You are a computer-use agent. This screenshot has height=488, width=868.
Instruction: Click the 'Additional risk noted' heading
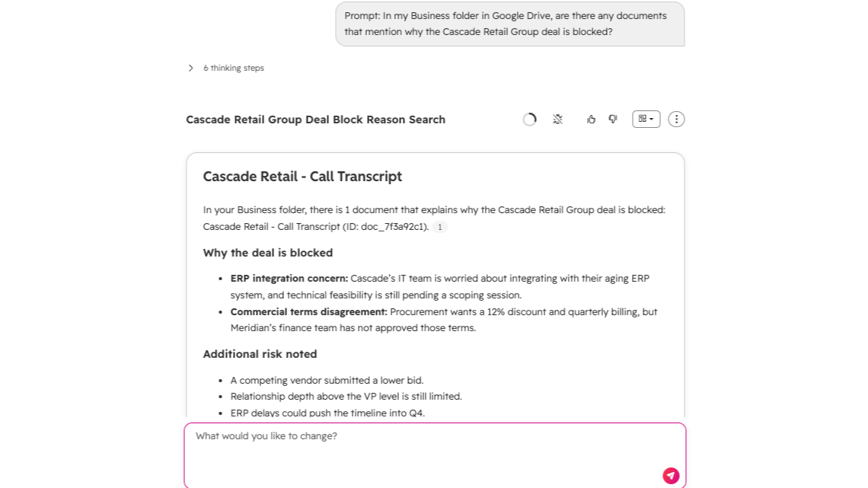click(260, 354)
